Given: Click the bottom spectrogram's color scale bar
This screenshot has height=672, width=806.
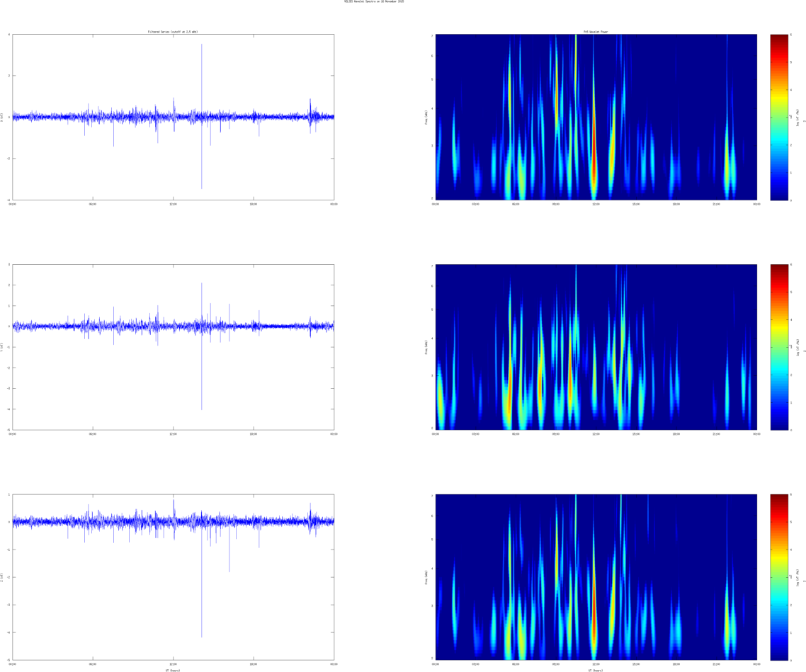Looking at the screenshot, I should [779, 578].
